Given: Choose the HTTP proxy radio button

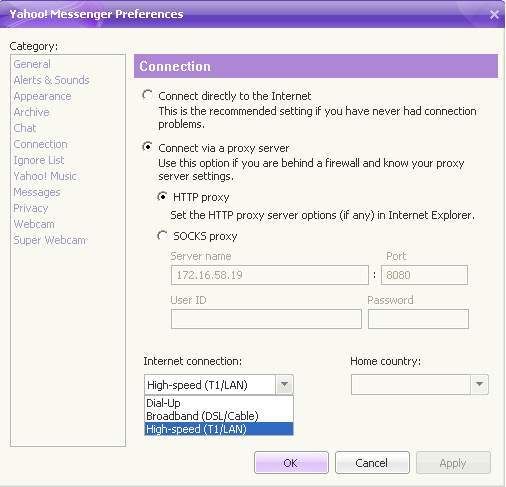Looking at the screenshot, I should (162, 197).
